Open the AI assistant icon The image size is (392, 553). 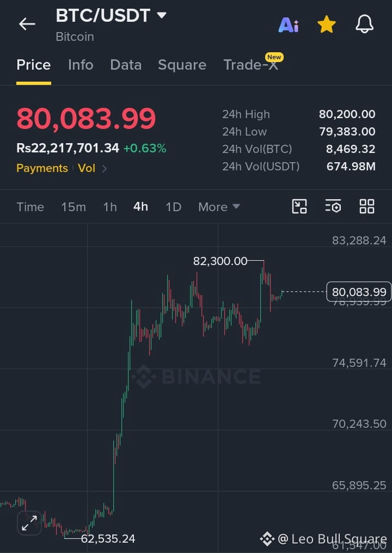click(289, 25)
